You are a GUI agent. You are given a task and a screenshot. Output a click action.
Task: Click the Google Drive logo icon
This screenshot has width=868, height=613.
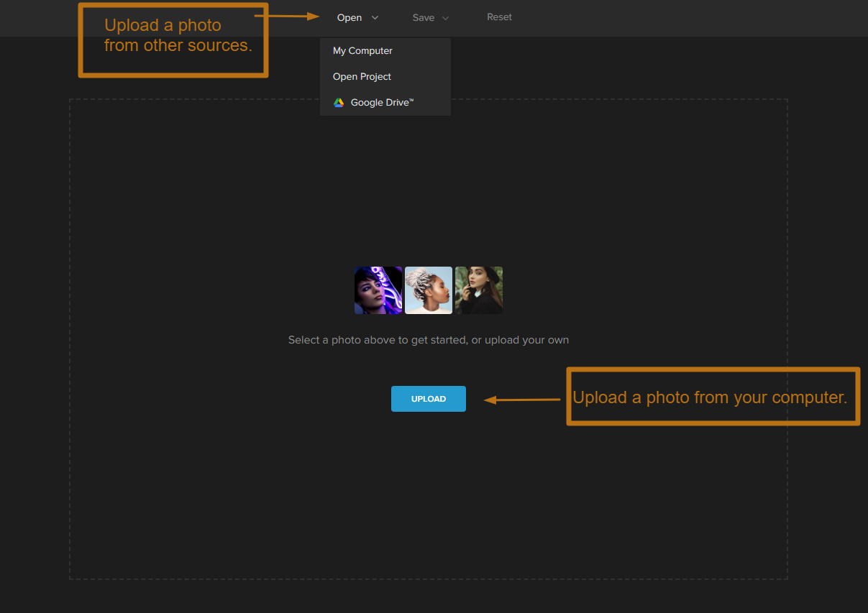point(339,103)
